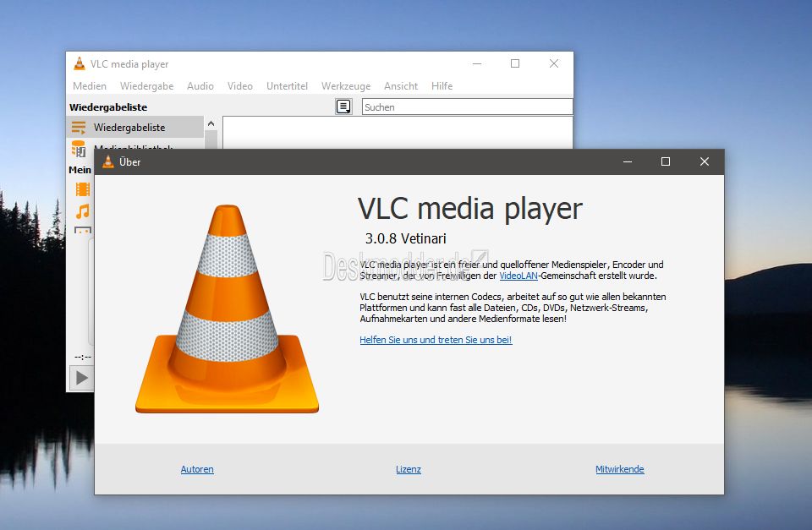This screenshot has width=812, height=530.
Task: Start playback with the play button
Action: click(82, 378)
